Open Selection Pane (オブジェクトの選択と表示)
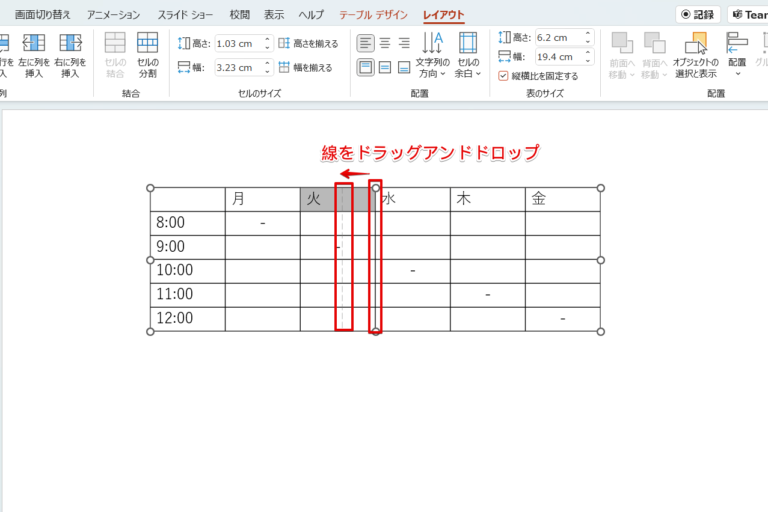 [696, 55]
